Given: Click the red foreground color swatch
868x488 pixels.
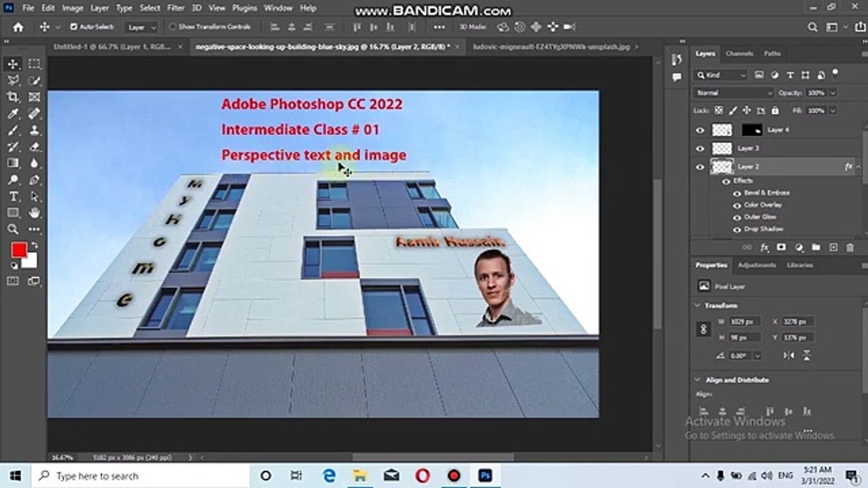Looking at the screenshot, I should pyautogui.click(x=18, y=250).
